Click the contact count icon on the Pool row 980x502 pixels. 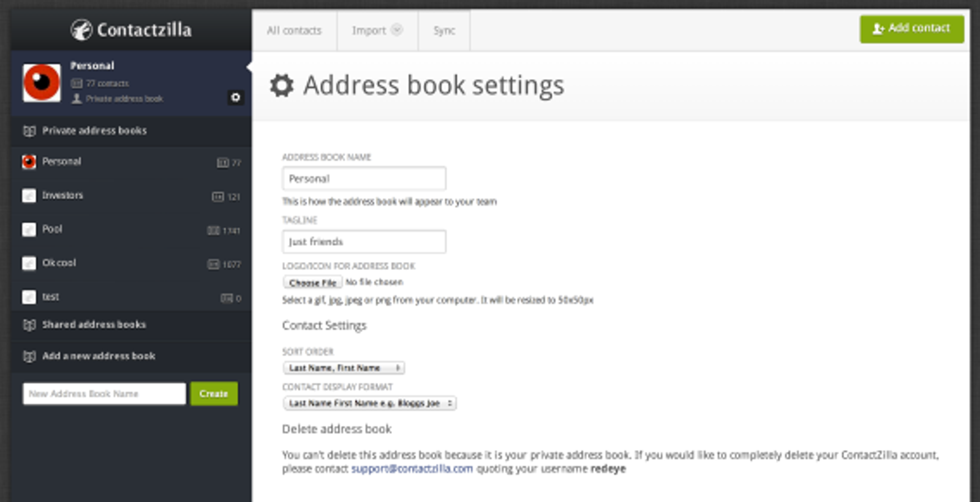click(214, 231)
